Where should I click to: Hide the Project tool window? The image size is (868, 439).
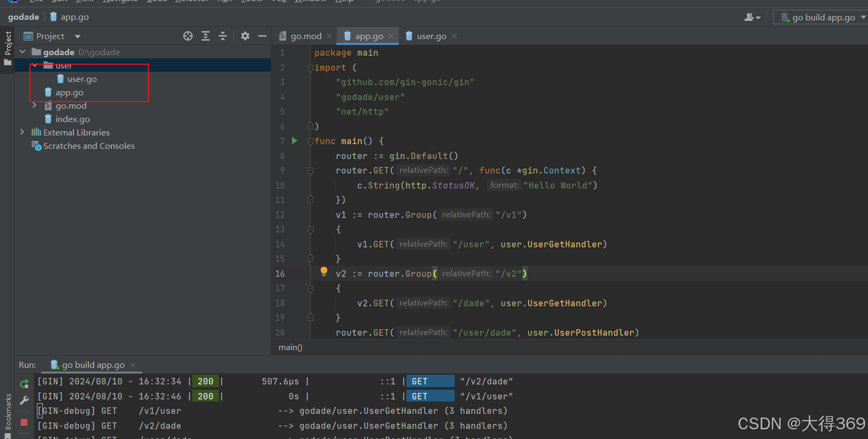point(262,36)
